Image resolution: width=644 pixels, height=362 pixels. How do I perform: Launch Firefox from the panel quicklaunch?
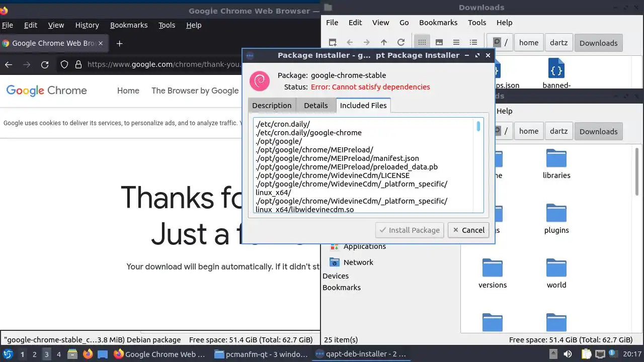[88, 354]
